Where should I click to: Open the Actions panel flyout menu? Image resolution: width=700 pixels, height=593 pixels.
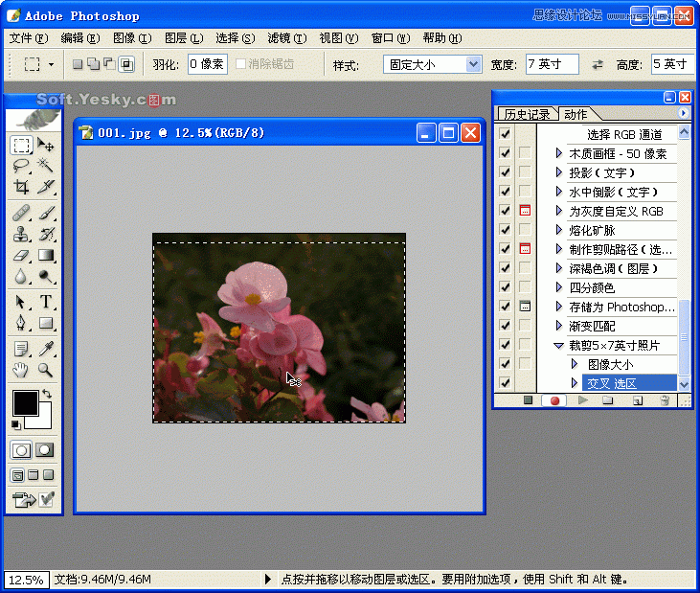point(683,113)
